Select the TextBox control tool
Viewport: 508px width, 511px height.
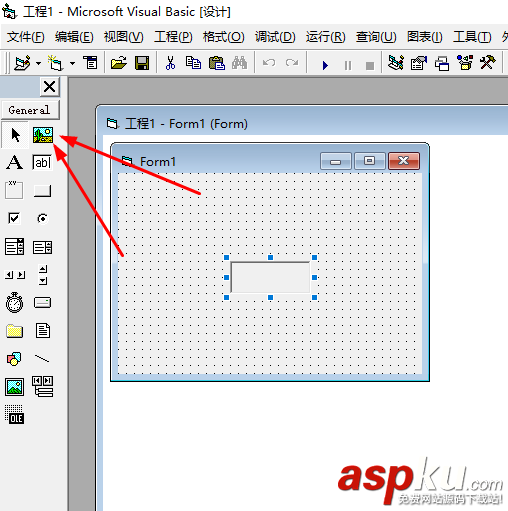coord(42,163)
